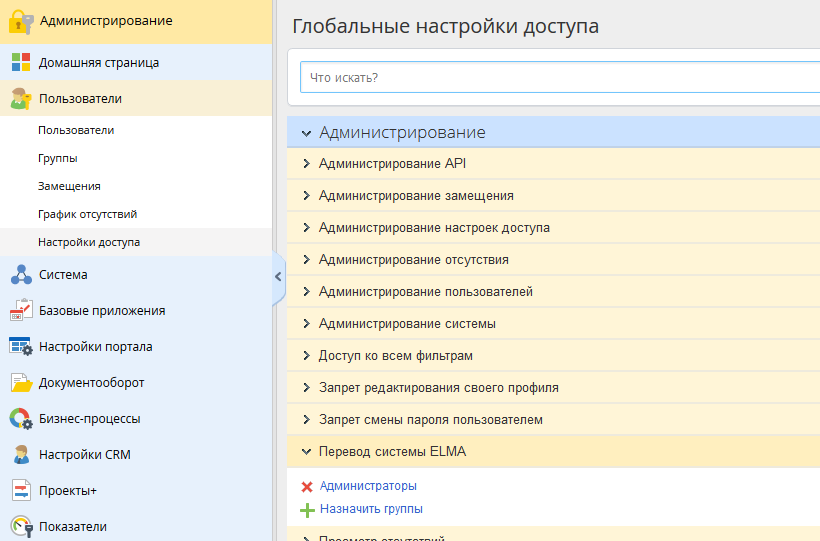The height and width of the screenshot is (541, 820).
Task: Click the Назначить группы link
Action: tap(371, 509)
